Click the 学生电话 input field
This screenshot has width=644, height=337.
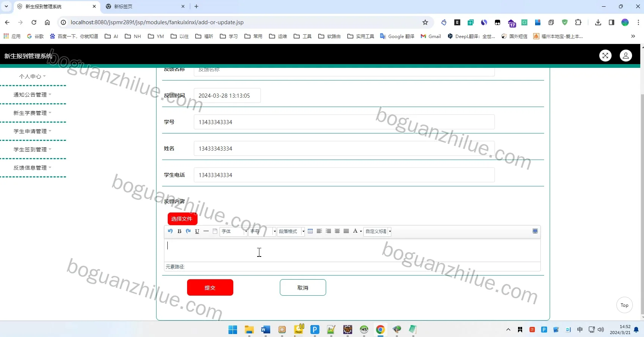point(344,175)
